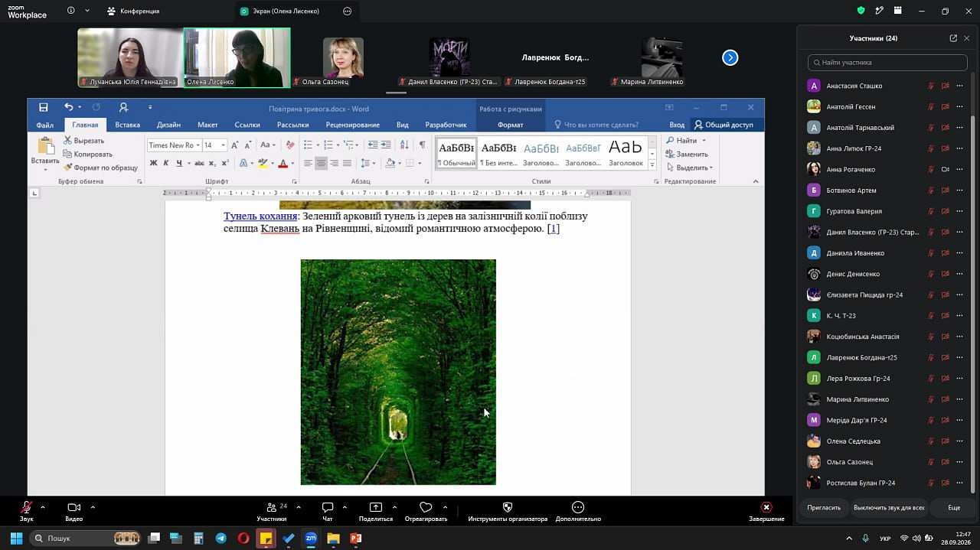The height and width of the screenshot is (550, 980).
Task: Click the red font color swatch
Action: pyautogui.click(x=283, y=163)
